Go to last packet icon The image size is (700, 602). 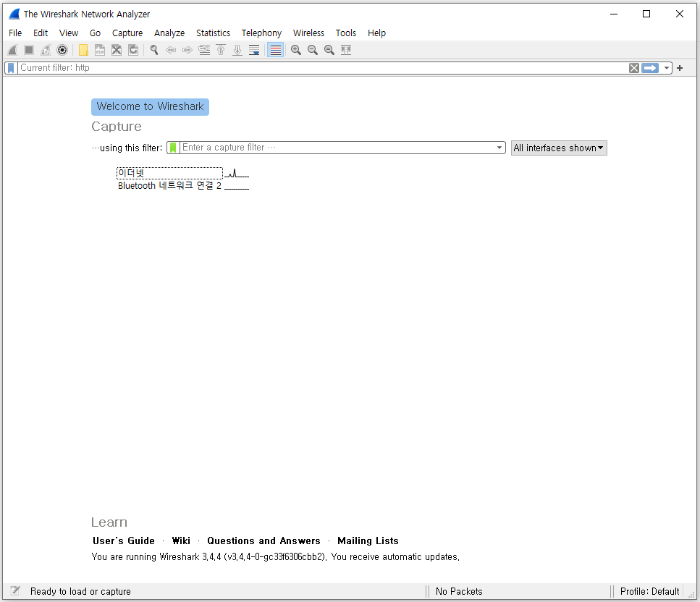(237, 50)
